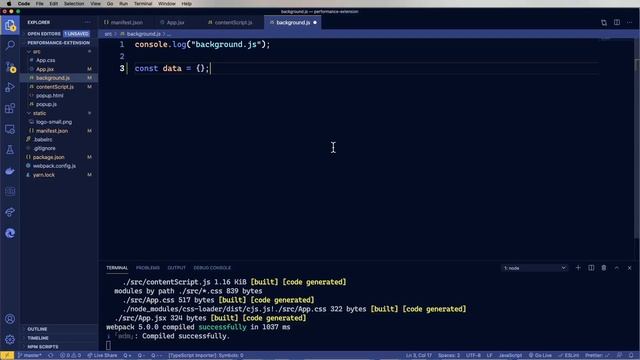Click the sync changes status icon
Image resolution: width=640 pixels, height=360 pixels.
(51, 356)
